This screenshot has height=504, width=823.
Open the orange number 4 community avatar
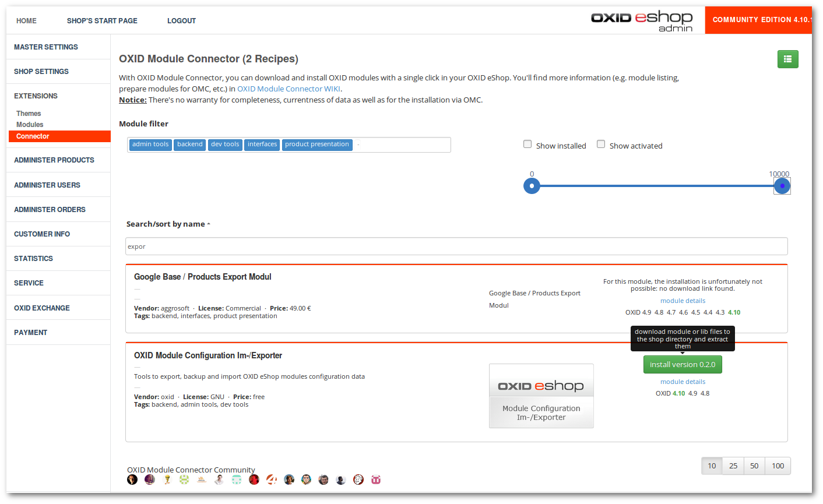click(272, 480)
